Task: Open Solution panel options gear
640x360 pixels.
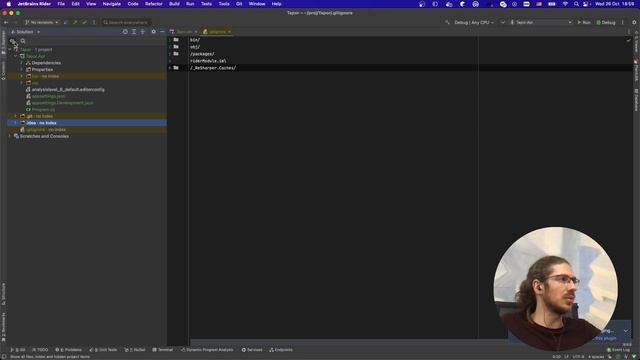Action: point(153,32)
